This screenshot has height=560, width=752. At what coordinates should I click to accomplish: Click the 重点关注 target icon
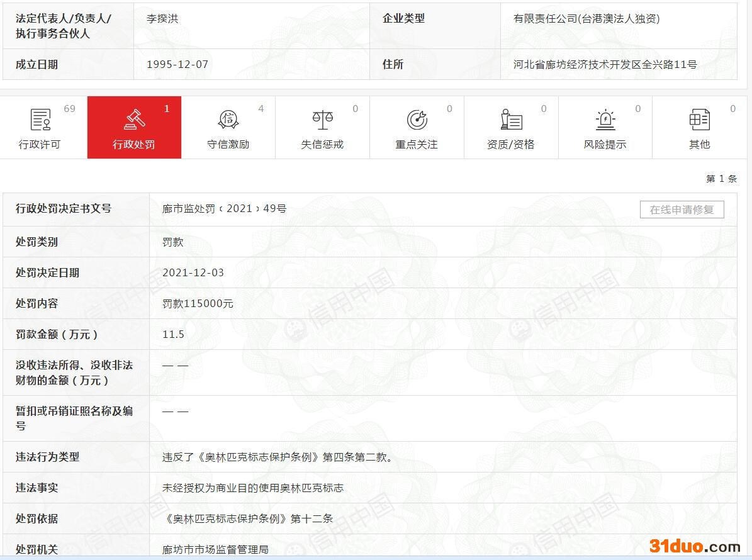(x=417, y=119)
